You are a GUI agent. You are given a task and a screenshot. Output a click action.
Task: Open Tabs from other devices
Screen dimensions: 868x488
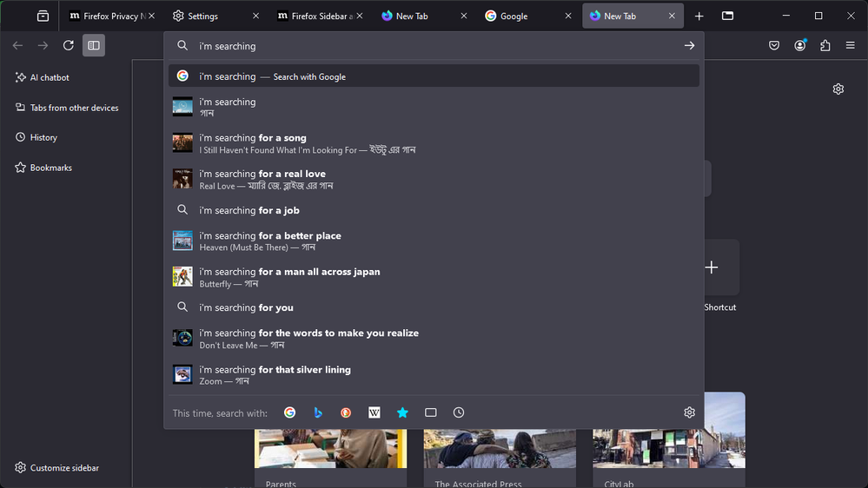(66, 108)
